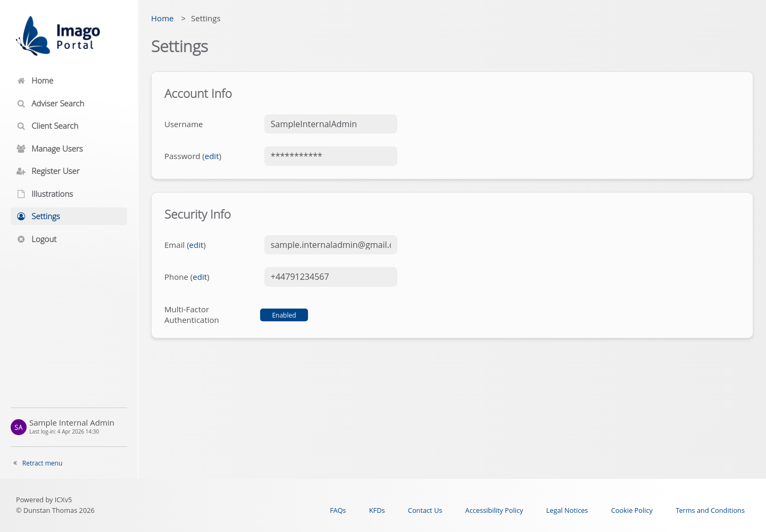Click the Home breadcrumb link
The image size is (766, 532).
click(x=162, y=19)
